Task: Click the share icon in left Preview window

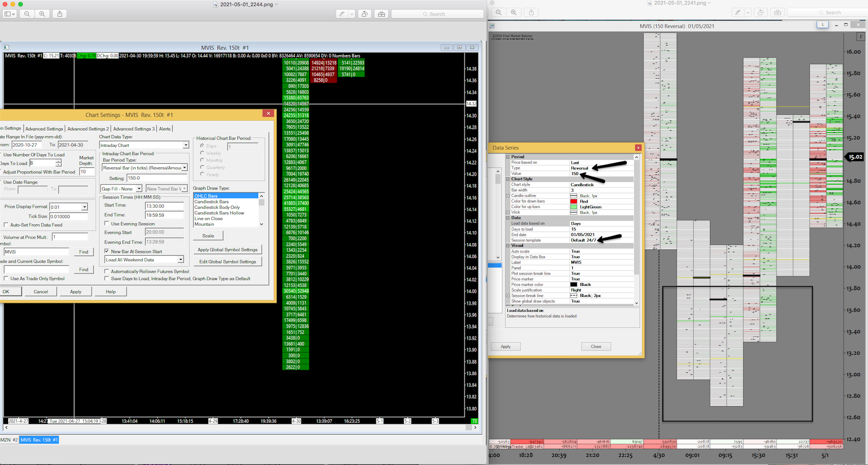Action: point(60,14)
